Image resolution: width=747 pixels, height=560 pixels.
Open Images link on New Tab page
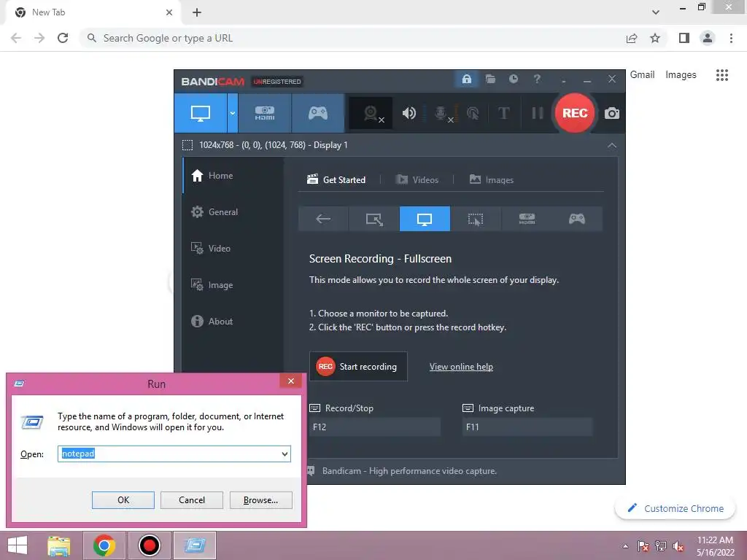[681, 75]
